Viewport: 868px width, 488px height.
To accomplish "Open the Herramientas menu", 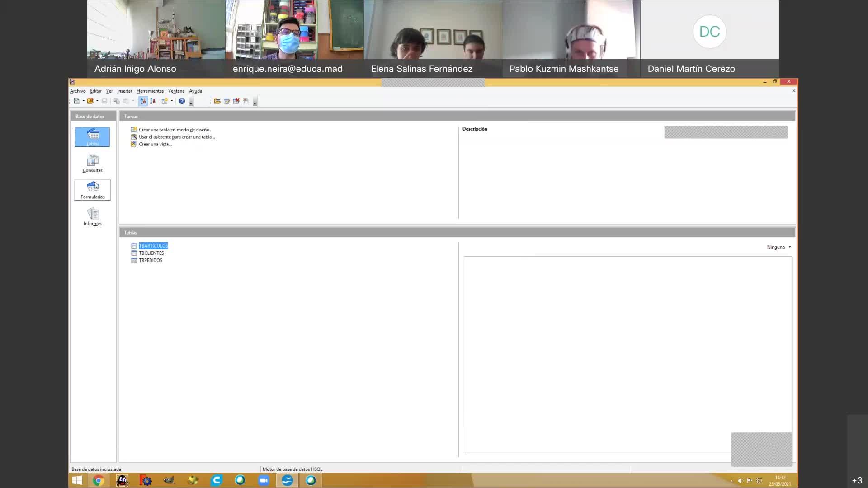I will coord(150,91).
